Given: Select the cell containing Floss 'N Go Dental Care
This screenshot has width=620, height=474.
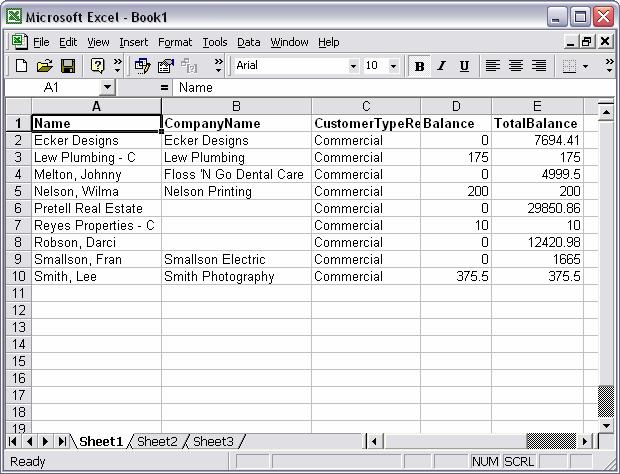Looking at the screenshot, I should point(236,175).
